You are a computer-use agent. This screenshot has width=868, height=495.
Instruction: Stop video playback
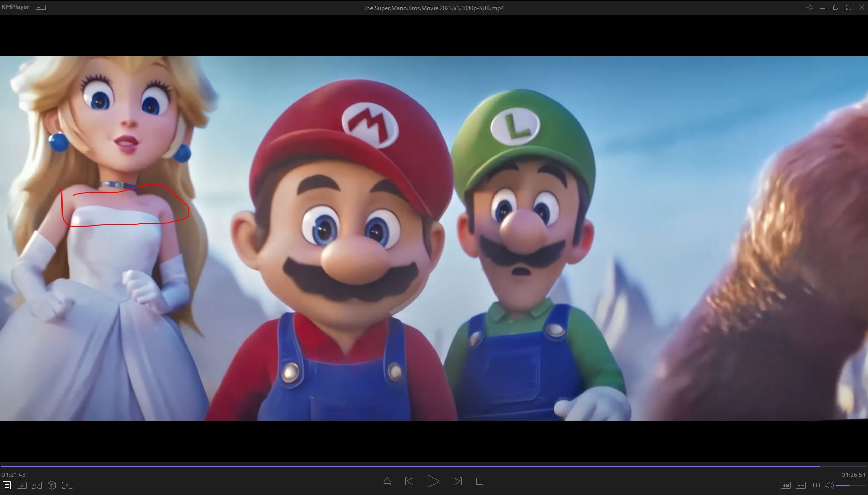point(480,481)
